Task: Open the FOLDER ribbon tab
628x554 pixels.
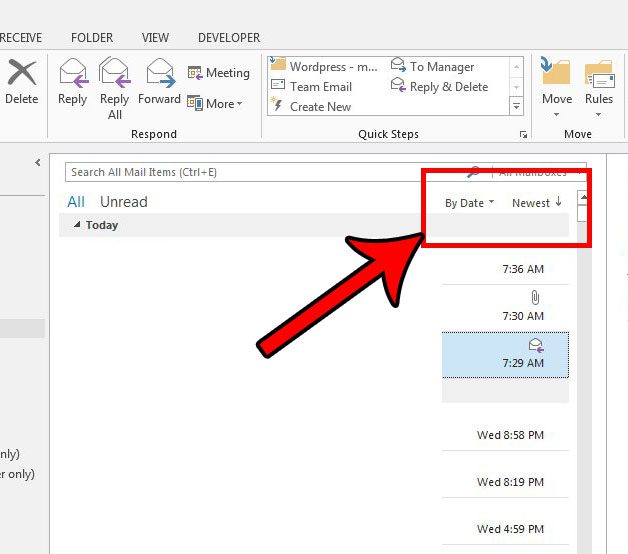Action: coord(92,38)
